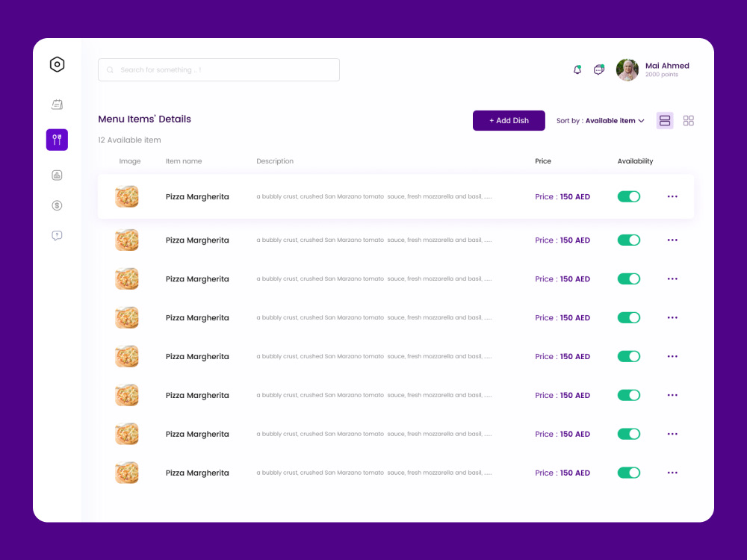747x560 pixels.
Task: Click pizza thumbnail in second row
Action: point(127,240)
